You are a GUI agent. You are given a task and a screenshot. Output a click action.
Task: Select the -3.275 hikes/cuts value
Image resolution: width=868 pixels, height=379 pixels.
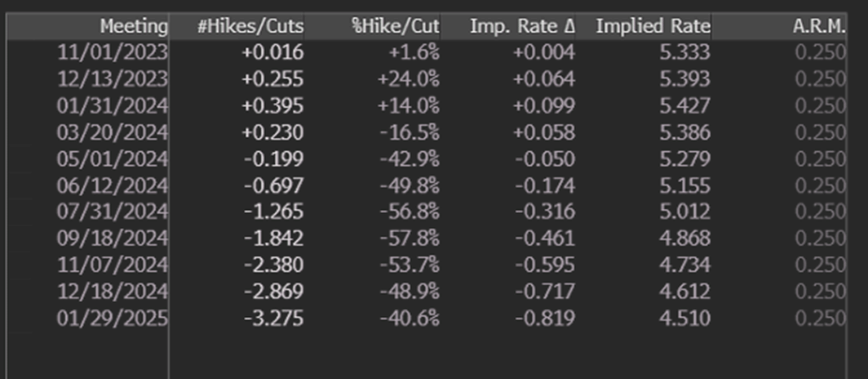pos(273,318)
